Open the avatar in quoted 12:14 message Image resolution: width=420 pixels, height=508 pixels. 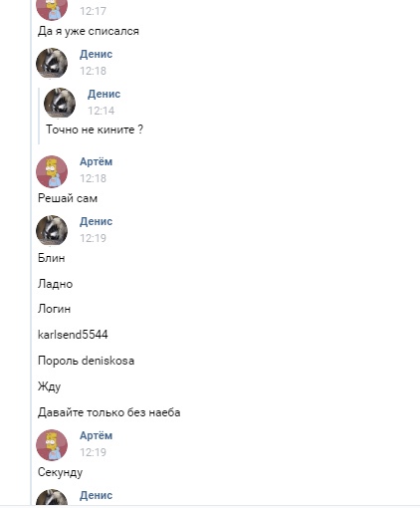(x=60, y=104)
